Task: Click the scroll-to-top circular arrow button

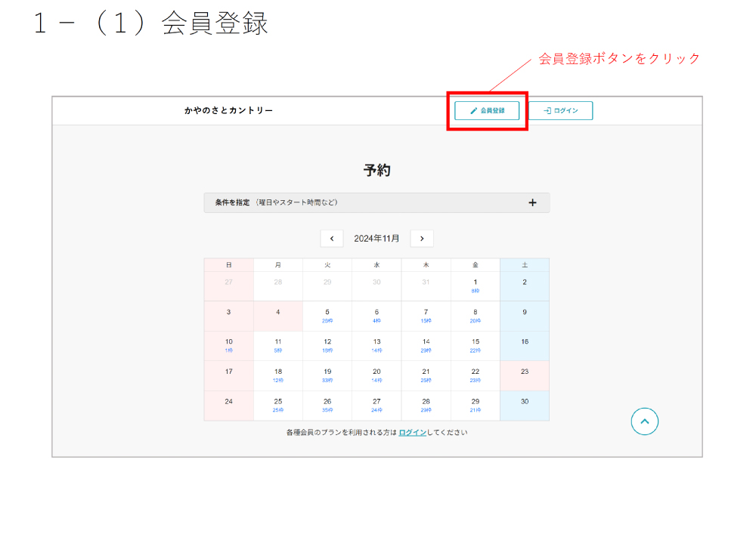Action: [x=644, y=421]
